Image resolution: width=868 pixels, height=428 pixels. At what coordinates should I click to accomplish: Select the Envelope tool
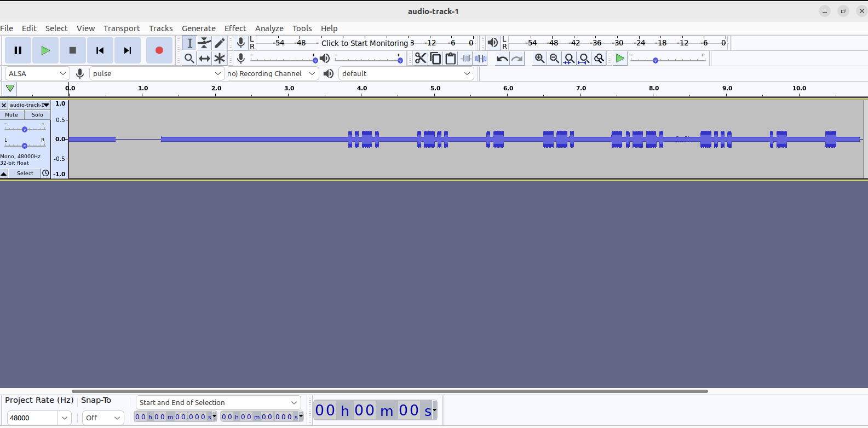click(x=204, y=43)
